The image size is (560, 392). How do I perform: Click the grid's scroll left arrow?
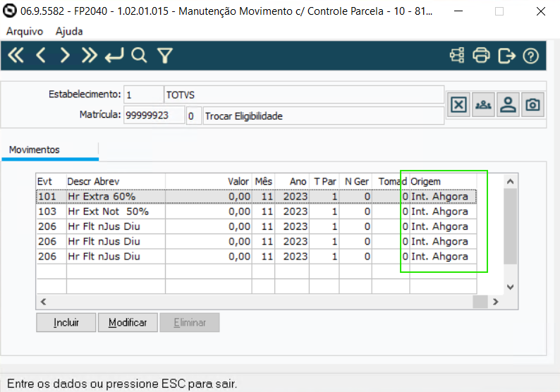coord(44,302)
